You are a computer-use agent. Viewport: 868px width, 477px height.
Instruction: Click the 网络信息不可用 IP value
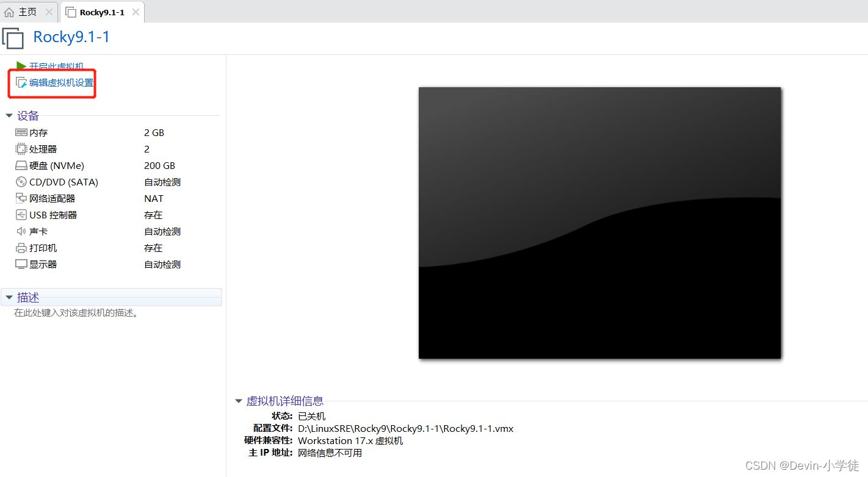[330, 453]
